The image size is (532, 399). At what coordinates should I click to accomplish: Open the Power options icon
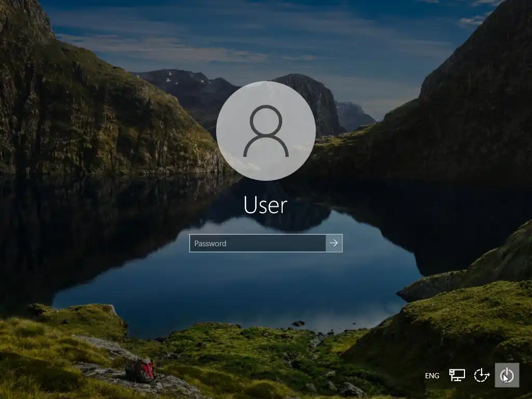(507, 375)
